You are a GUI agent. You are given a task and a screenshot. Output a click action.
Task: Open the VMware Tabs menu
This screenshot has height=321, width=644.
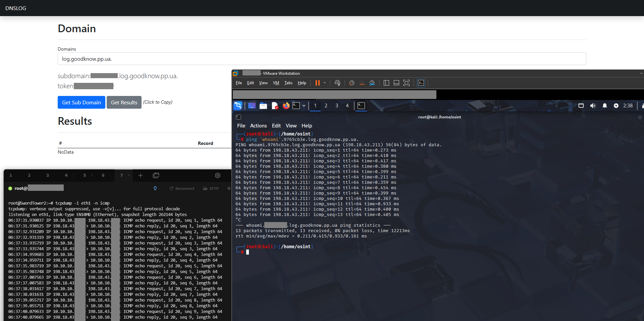288,83
